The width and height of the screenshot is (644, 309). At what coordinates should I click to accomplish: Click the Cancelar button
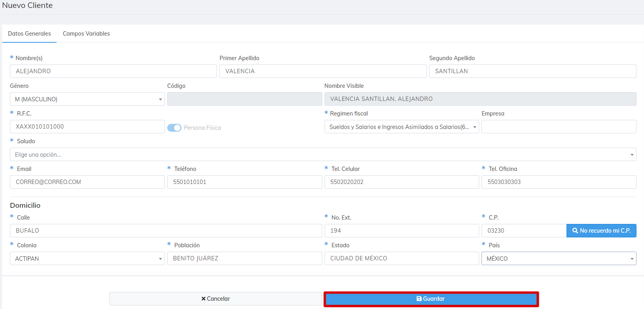click(215, 299)
